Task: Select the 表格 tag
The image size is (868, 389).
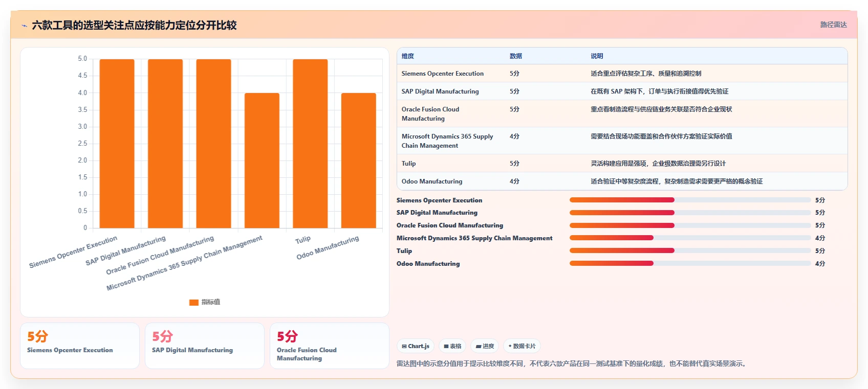Action: 452,346
